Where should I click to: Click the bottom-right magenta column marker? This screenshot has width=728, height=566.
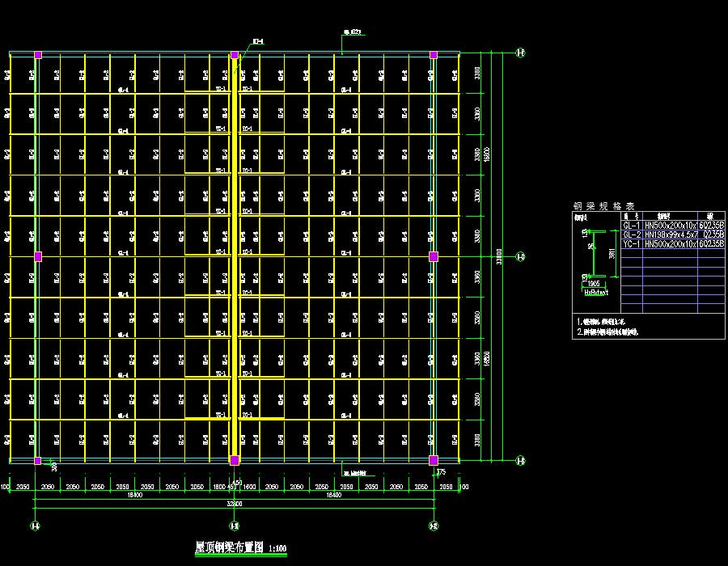pyautogui.click(x=434, y=460)
